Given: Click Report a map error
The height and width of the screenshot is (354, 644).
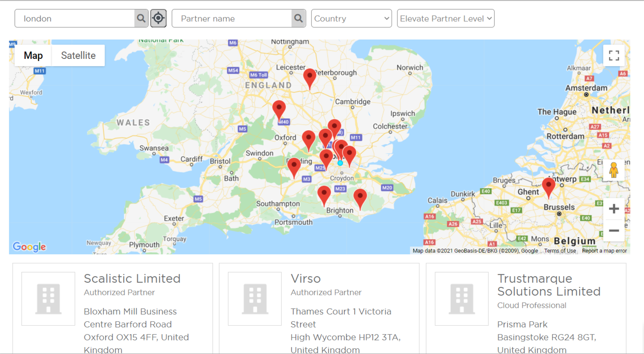Looking at the screenshot, I should tap(604, 251).
